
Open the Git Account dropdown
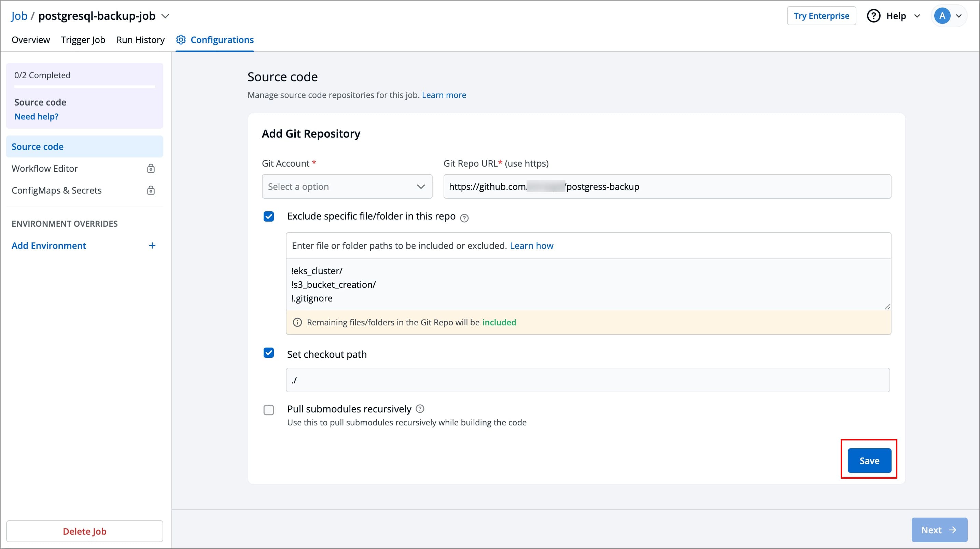tap(347, 186)
